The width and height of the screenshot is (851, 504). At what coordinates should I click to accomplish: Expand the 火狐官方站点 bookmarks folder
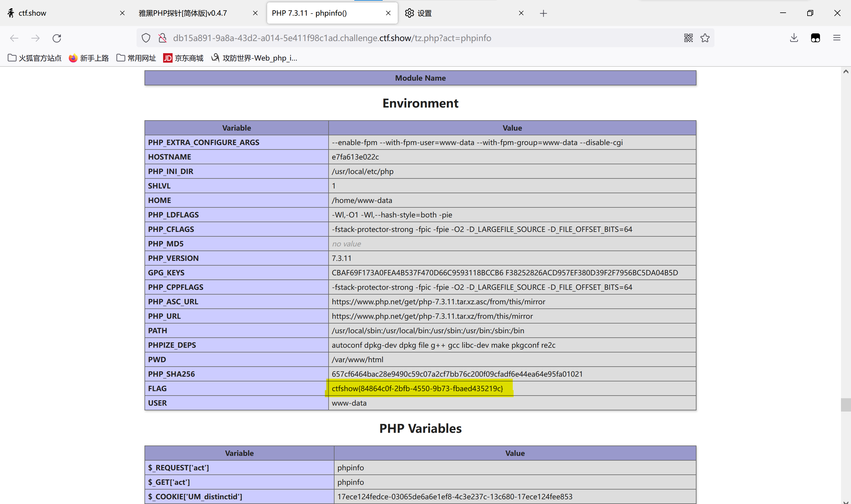click(x=34, y=58)
